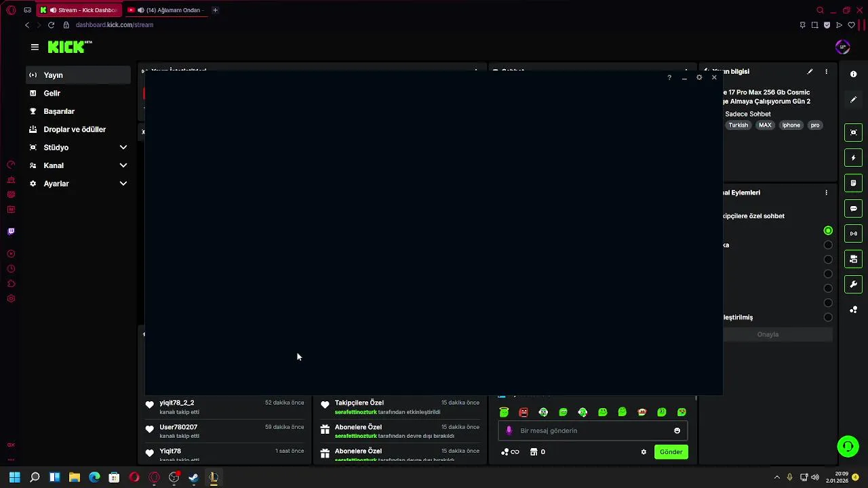Viewport: 868px width, 488px height.
Task: Click the broadcast signal icon in the right rail
Action: [854, 234]
